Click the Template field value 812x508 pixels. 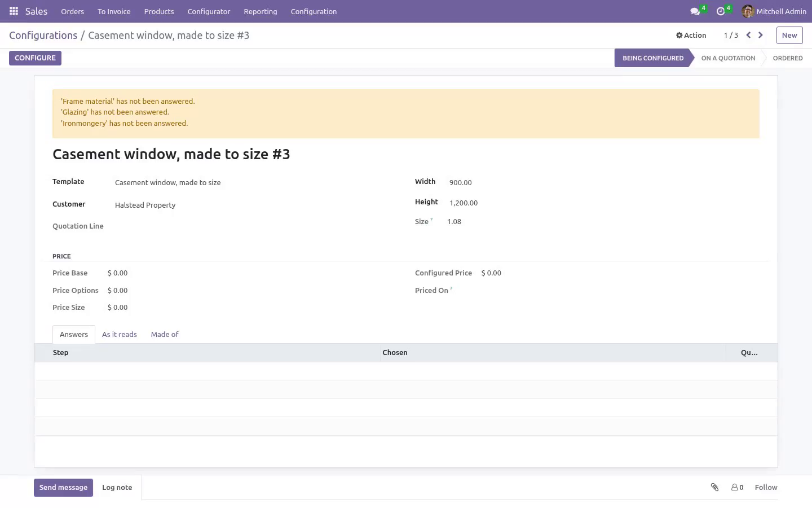(168, 182)
